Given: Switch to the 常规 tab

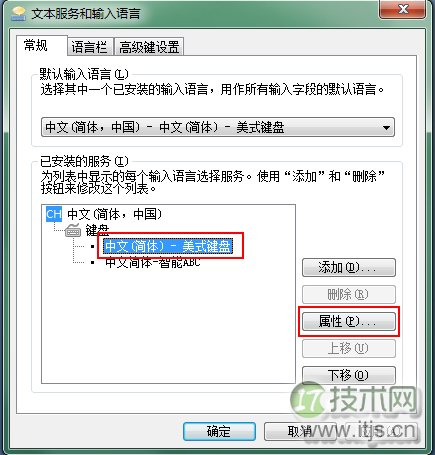Looking at the screenshot, I should (36, 45).
